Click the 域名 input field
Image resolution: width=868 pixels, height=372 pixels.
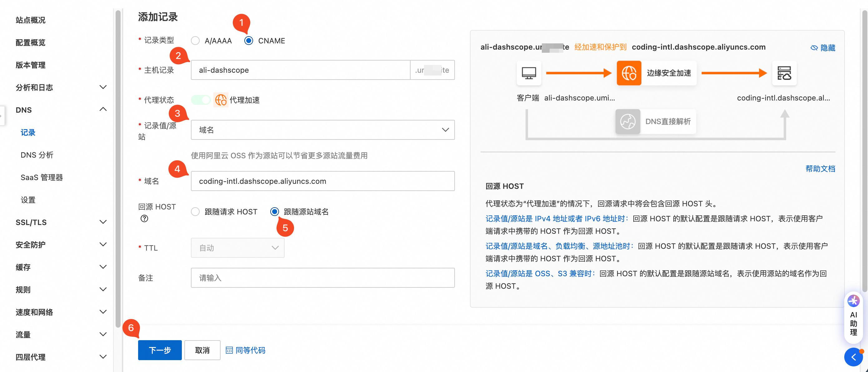322,181
